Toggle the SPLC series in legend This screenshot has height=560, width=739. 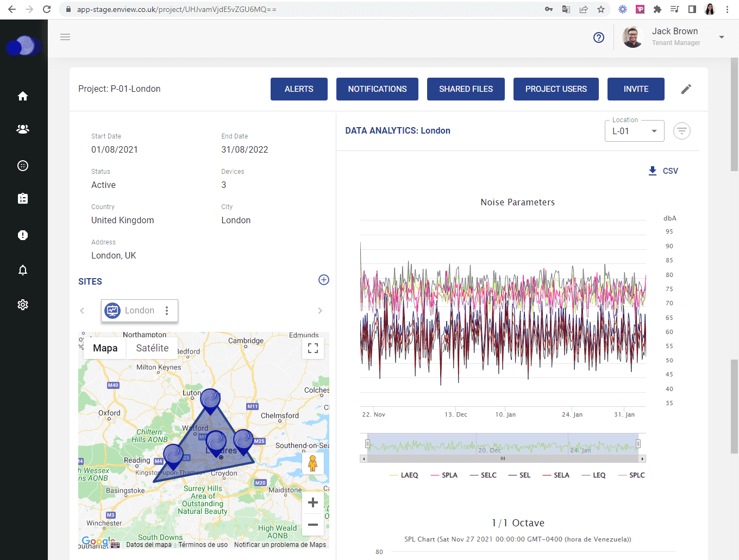(631, 475)
